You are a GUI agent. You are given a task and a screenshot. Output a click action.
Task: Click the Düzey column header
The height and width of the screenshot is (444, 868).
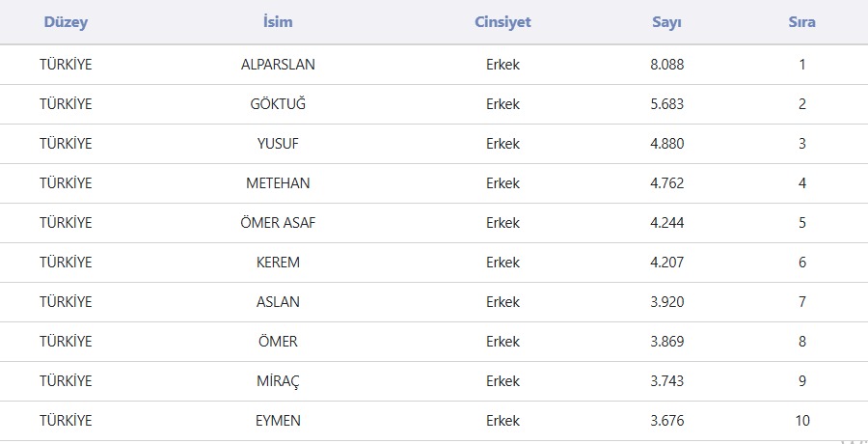(x=66, y=22)
